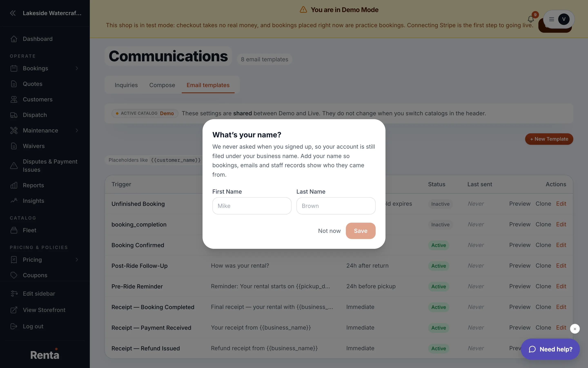Edit the booking_completion template
588x368 pixels.
click(x=561, y=224)
